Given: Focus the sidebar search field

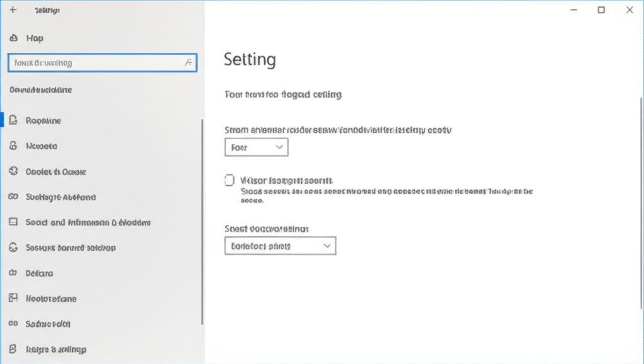Looking at the screenshot, I should pos(103,63).
